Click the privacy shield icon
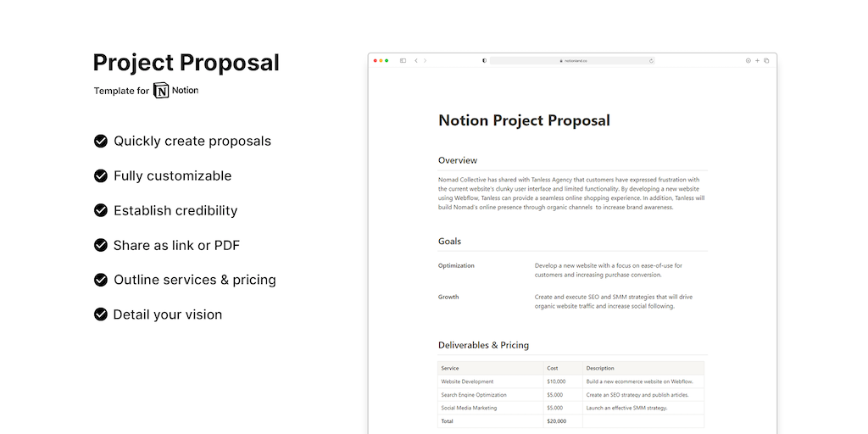 point(484,61)
